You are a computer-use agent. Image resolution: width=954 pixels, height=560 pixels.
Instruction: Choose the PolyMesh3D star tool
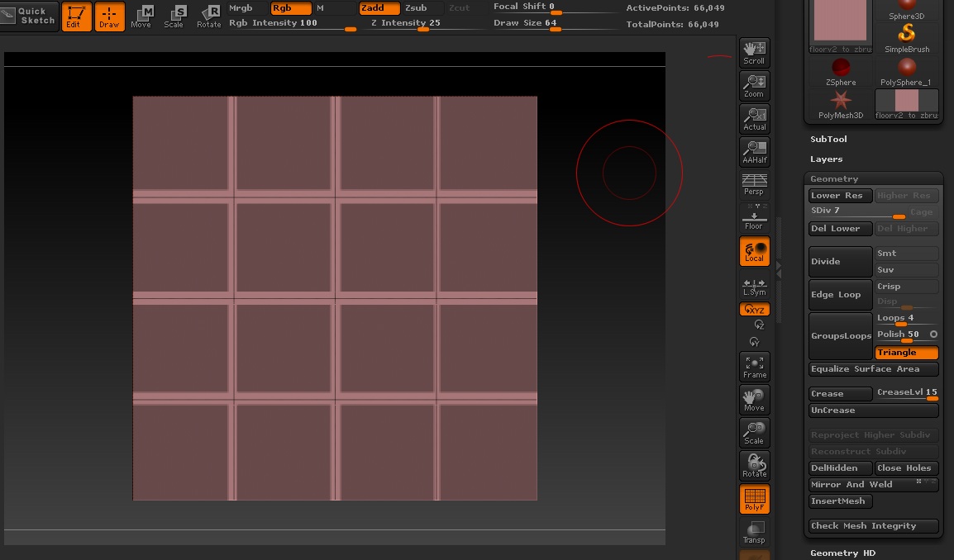[840, 104]
